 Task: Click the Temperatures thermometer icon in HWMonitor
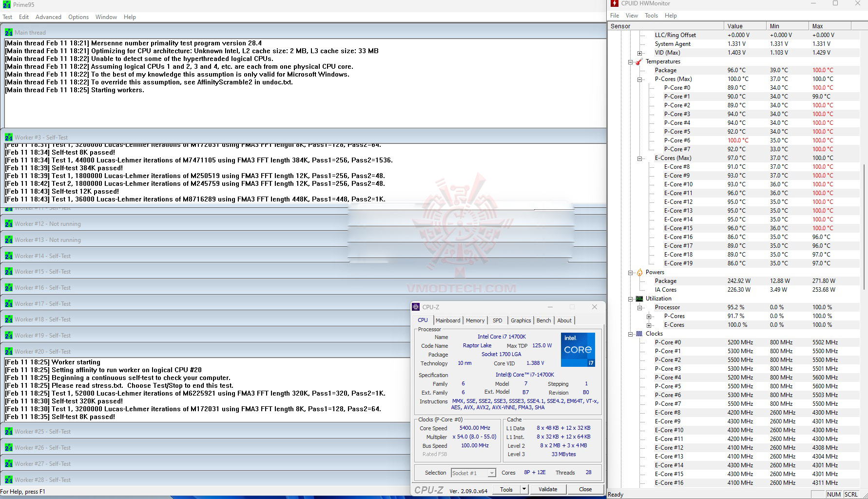(x=639, y=61)
